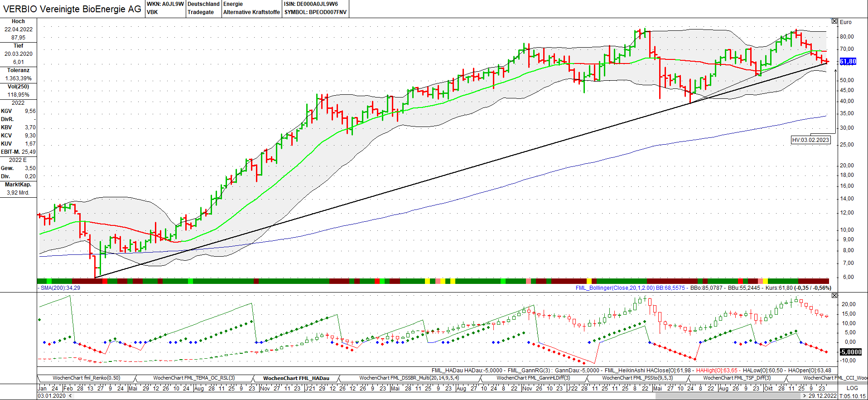Click the HV:03.02.2023 label
Image resolution: width=868 pixels, height=400 pixels.
coord(811,140)
